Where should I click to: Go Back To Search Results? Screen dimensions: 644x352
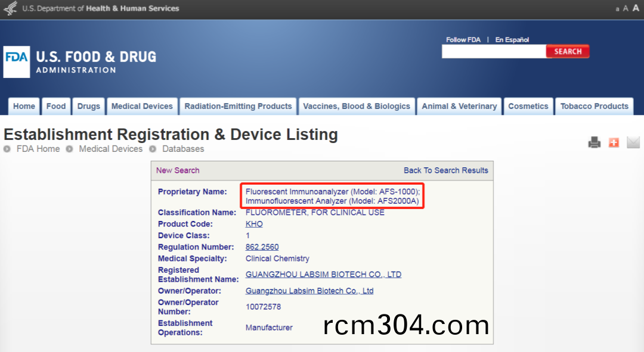[x=445, y=170]
